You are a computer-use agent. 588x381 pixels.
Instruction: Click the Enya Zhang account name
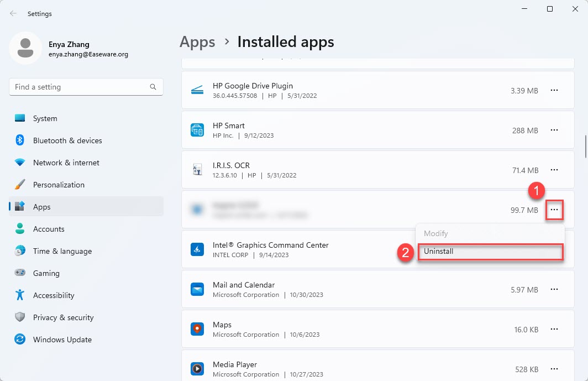[69, 44]
